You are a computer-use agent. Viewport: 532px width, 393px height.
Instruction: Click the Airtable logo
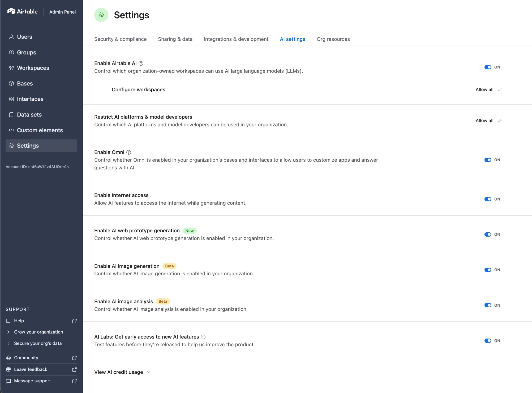point(22,11)
